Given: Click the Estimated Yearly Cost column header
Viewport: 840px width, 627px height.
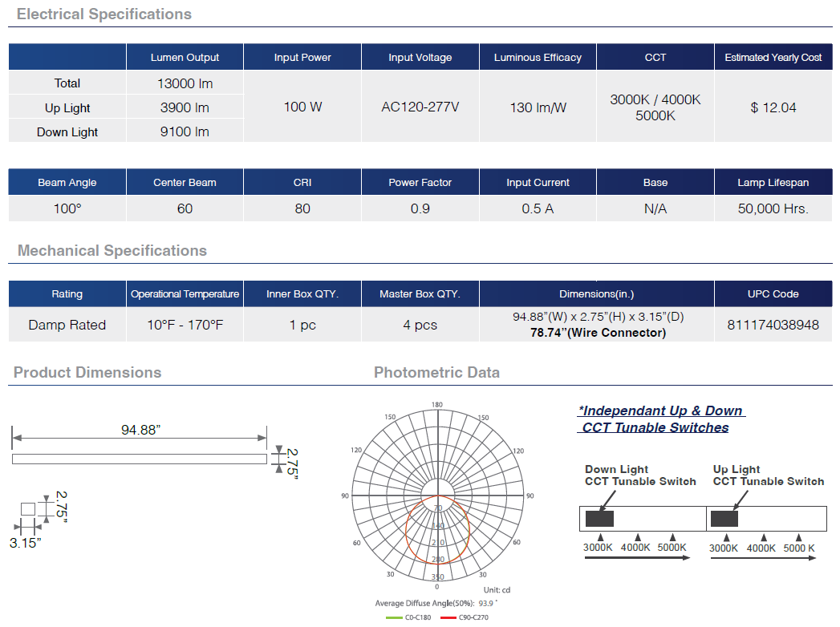Looking at the screenshot, I should point(773,58).
